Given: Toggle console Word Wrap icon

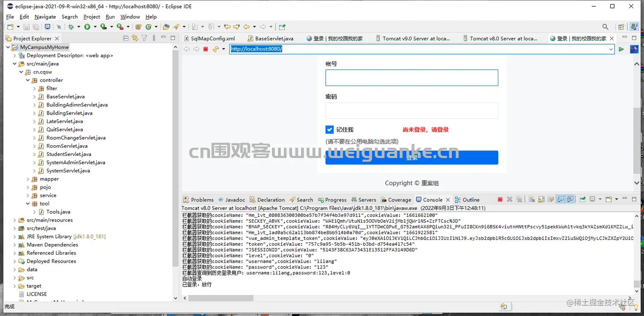Looking at the screenshot, I should point(551,199).
